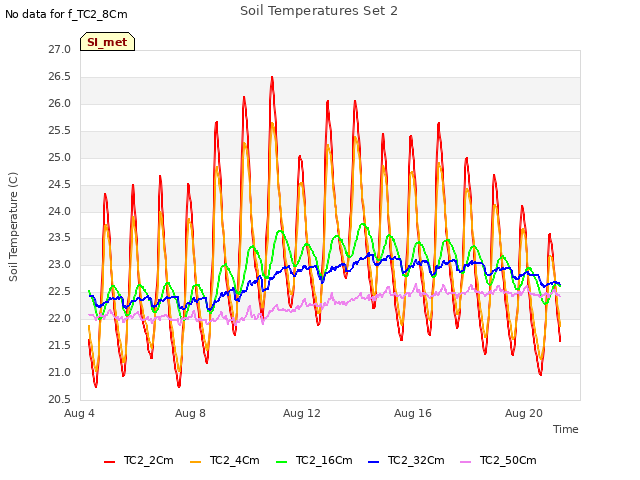This screenshot has height=480, width=640.
Task: Click the 25.5 y-axis tick label
Action: [60, 130]
